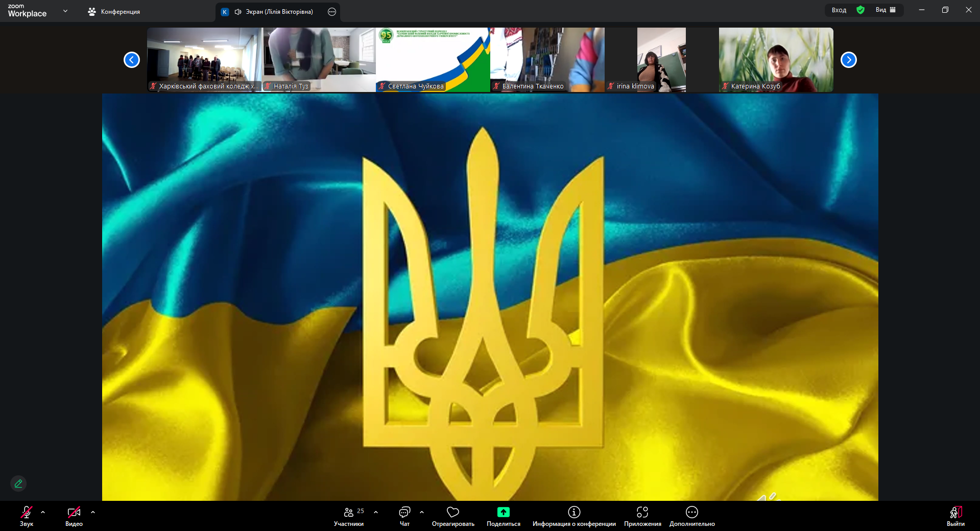Click the green Поделиться share screen icon
Viewport: 980px width, 531px height.
coord(503,512)
